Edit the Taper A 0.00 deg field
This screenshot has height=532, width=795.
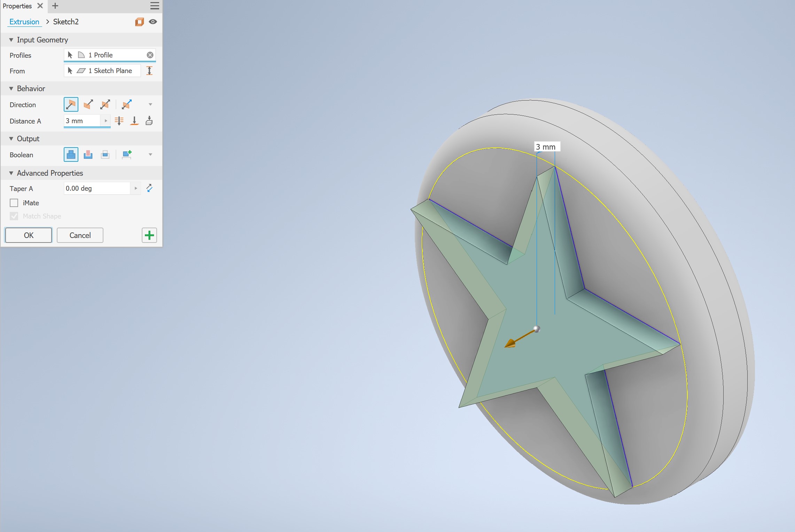[97, 188]
